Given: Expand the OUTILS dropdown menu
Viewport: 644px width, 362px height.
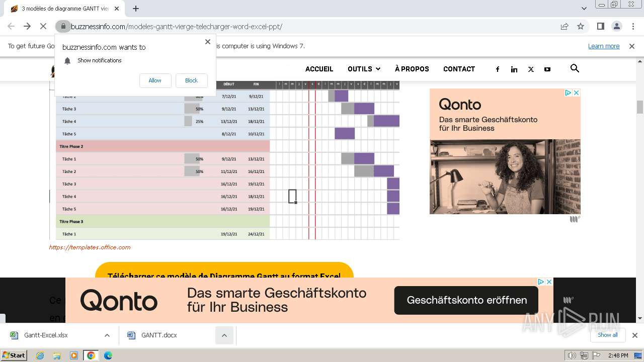Looking at the screenshot, I should [364, 69].
